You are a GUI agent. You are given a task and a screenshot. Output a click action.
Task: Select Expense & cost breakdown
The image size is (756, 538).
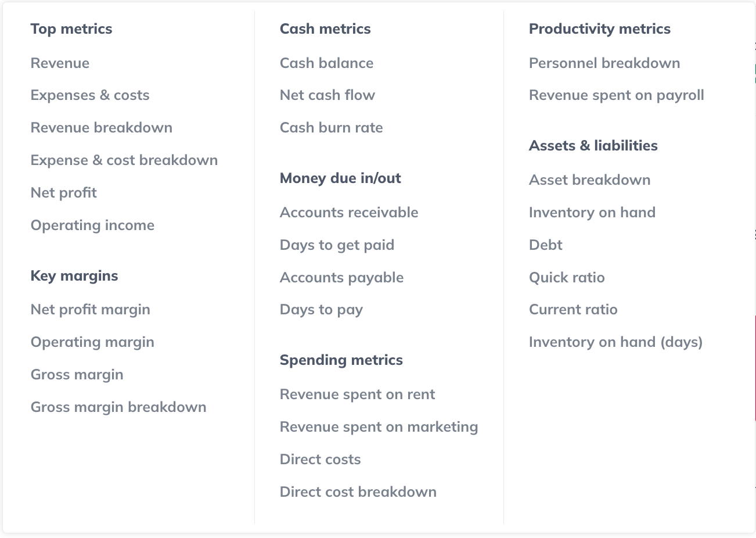124,160
